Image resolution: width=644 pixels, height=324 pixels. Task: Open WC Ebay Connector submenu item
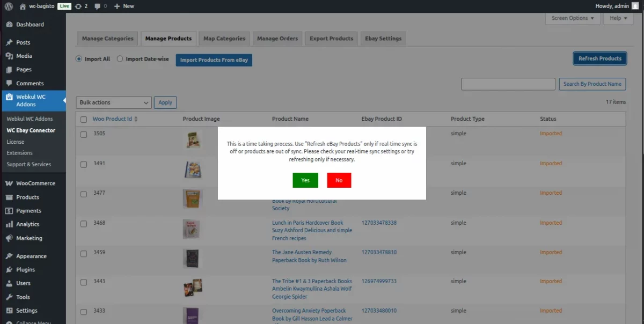[31, 130]
